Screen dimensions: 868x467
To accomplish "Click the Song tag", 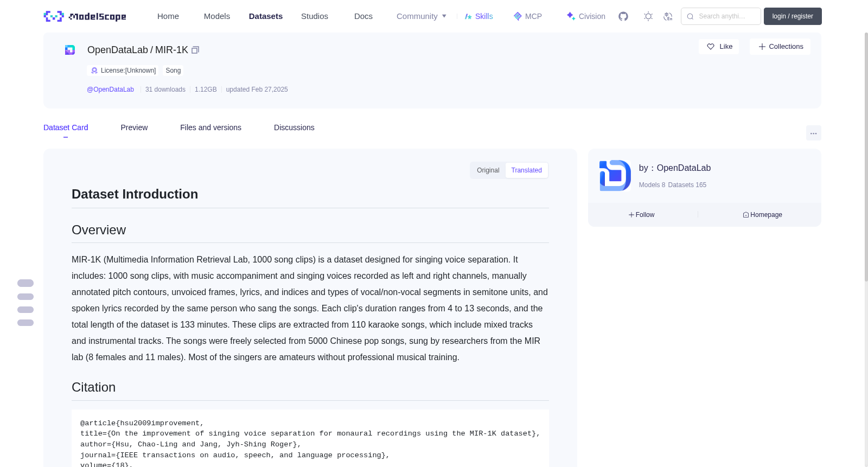I will [x=173, y=71].
